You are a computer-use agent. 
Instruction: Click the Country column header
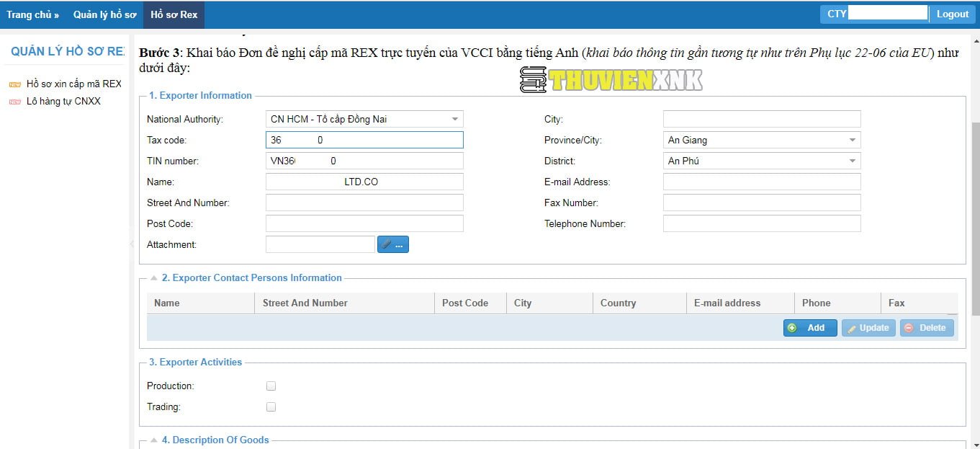coord(639,303)
